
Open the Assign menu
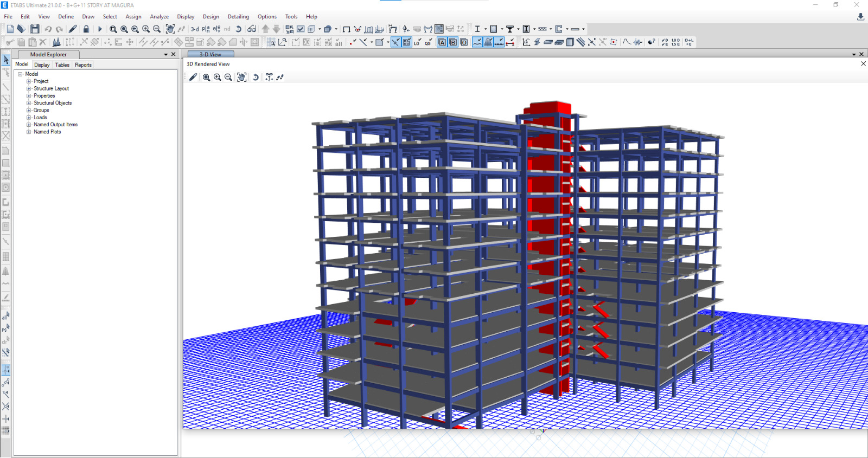point(133,17)
